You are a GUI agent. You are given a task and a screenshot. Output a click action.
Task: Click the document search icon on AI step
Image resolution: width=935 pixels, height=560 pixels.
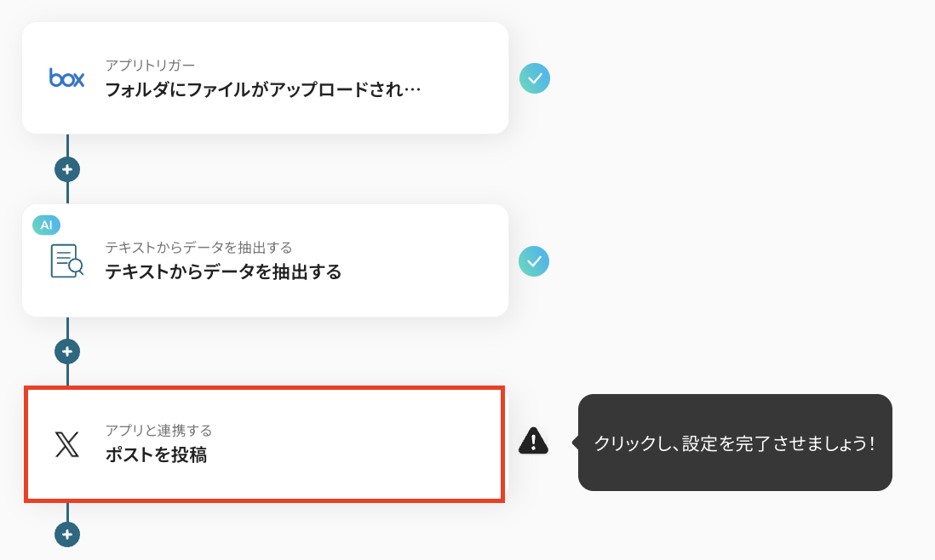[x=66, y=261]
